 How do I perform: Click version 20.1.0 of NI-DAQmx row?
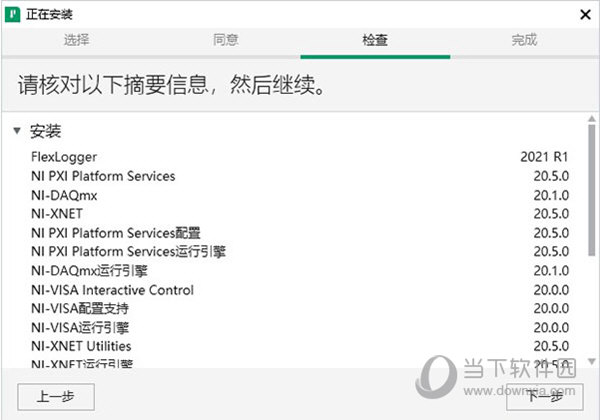click(x=551, y=195)
